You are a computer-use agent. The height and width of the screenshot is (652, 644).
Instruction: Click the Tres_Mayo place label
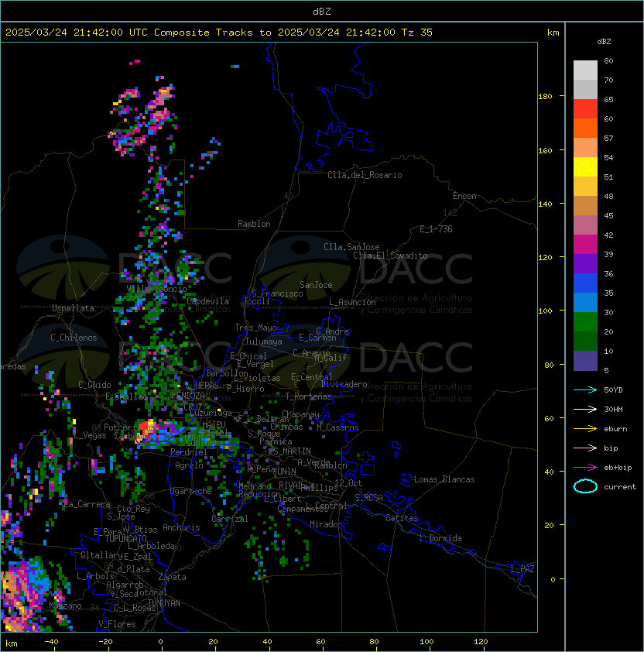click(255, 328)
